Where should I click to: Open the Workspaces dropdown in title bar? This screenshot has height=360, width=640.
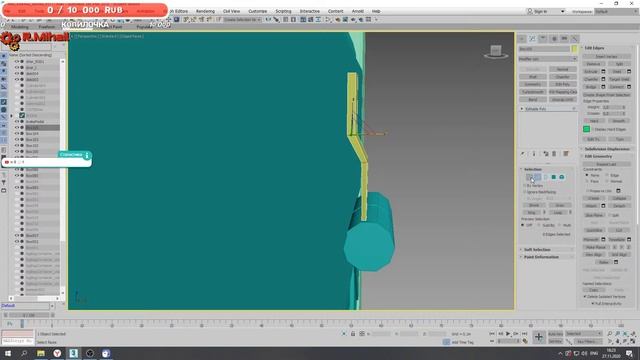pyautogui.click(x=616, y=11)
